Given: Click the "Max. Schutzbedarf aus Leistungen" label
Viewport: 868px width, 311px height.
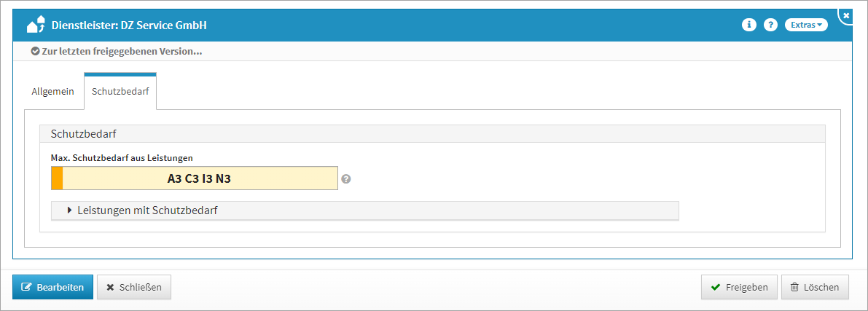Looking at the screenshot, I should 121,157.
